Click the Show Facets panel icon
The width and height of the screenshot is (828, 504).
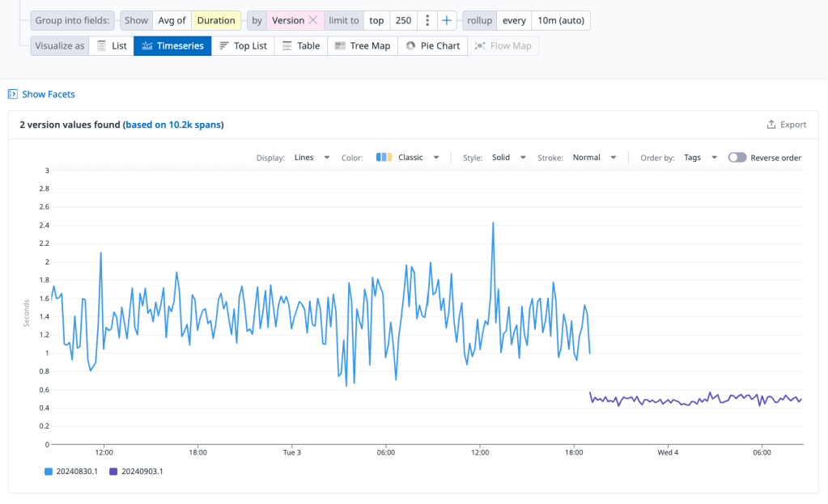point(12,95)
